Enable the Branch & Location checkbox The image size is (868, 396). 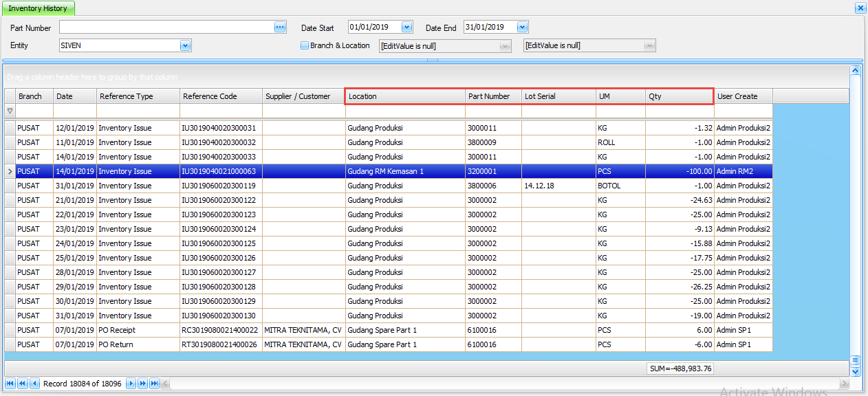305,45
